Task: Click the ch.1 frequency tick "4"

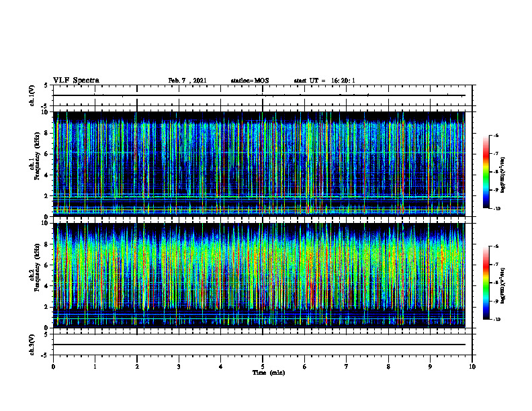Action: [47, 175]
